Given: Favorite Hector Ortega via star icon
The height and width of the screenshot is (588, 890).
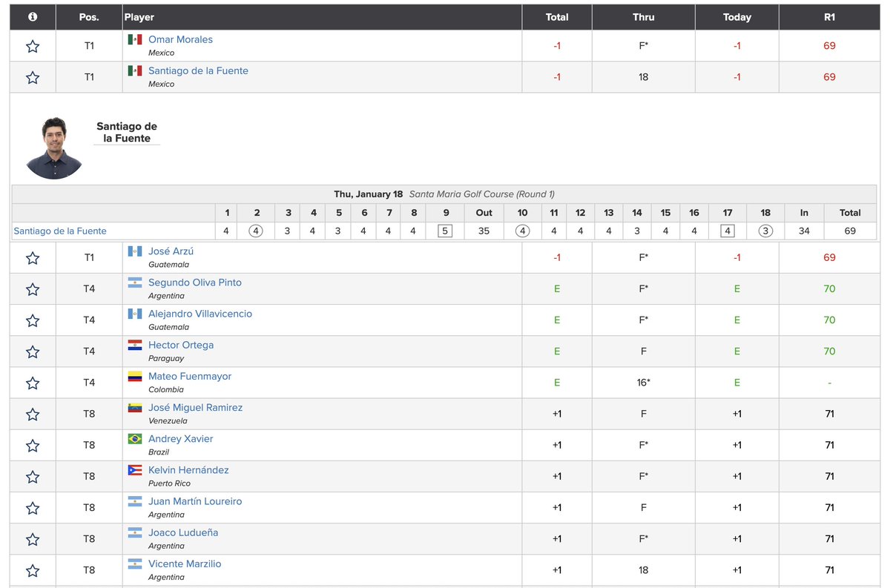Looking at the screenshot, I should point(33,351).
